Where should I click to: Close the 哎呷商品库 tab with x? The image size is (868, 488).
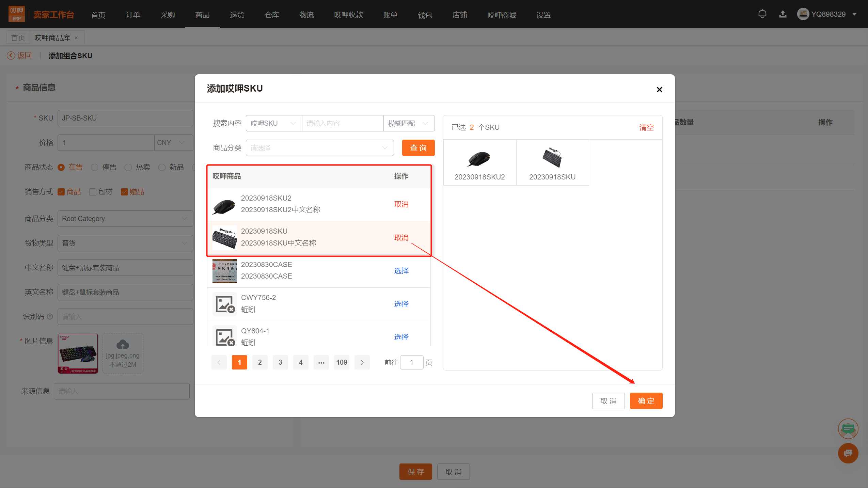pyautogui.click(x=76, y=38)
